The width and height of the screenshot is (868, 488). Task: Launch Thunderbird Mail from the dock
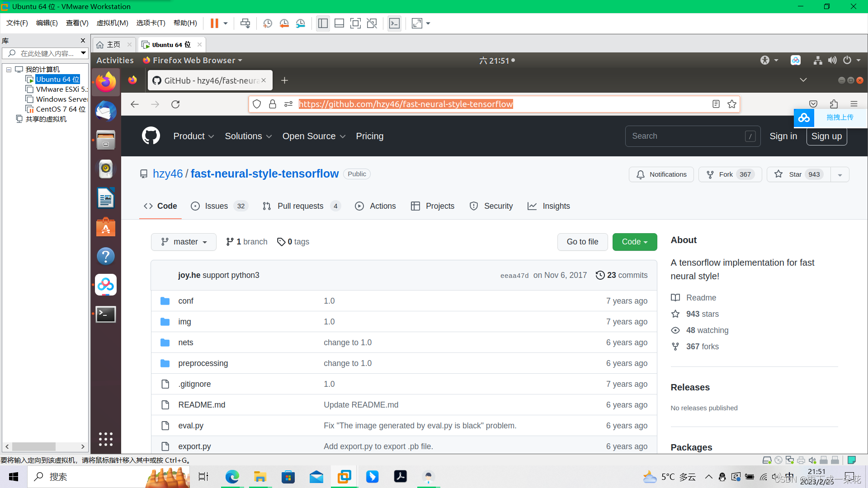(106, 111)
